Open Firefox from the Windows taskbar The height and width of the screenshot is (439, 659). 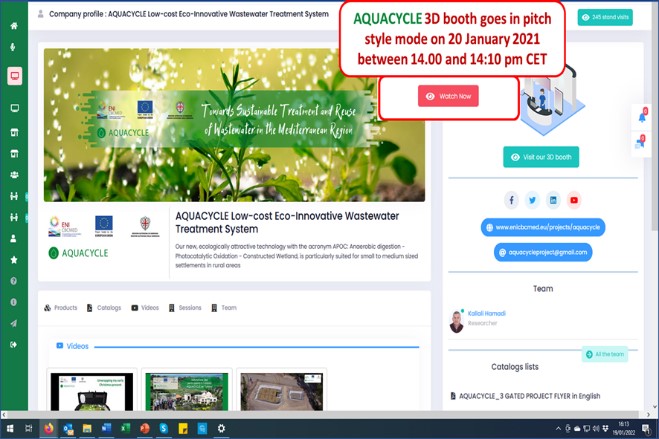pyautogui.click(x=47, y=428)
